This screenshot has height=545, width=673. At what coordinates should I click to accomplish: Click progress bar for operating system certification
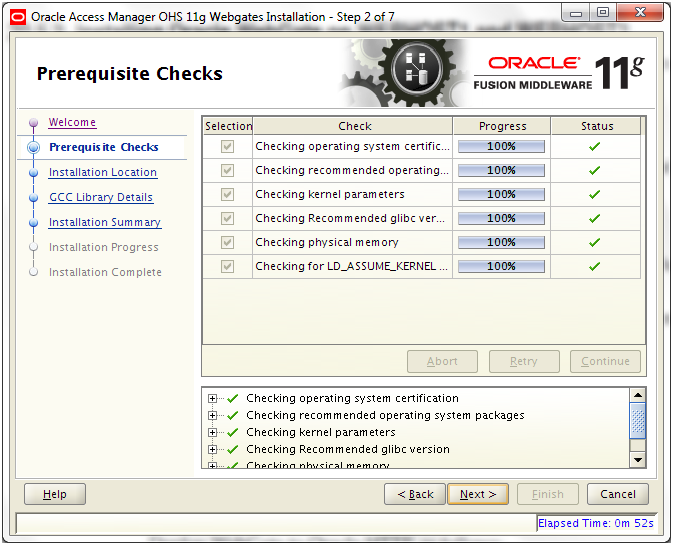point(501,147)
